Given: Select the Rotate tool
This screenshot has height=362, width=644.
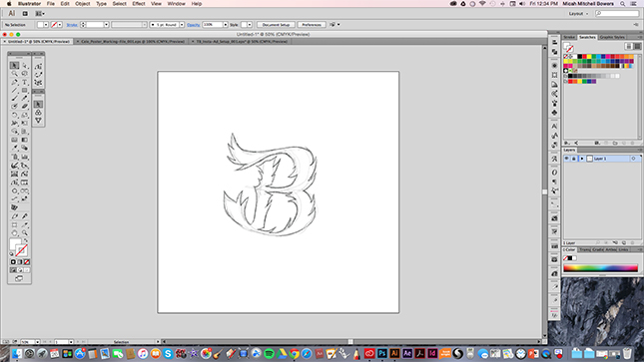Looking at the screenshot, I should tap(14, 116).
